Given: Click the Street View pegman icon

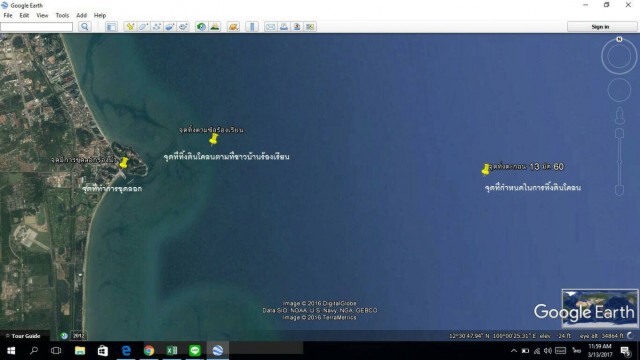Looking at the screenshot, I should point(620,116).
